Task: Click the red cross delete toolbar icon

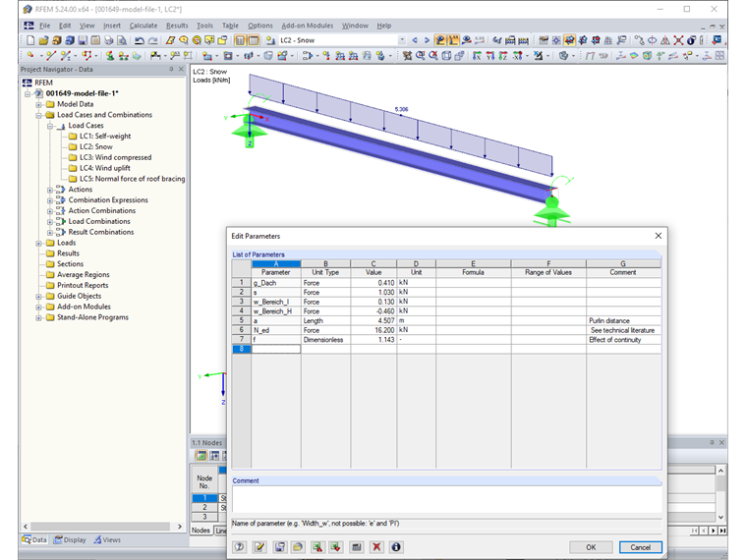Action: [678, 40]
